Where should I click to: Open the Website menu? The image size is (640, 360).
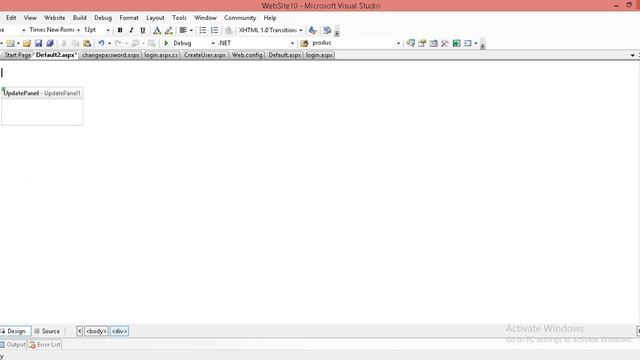pos(55,18)
